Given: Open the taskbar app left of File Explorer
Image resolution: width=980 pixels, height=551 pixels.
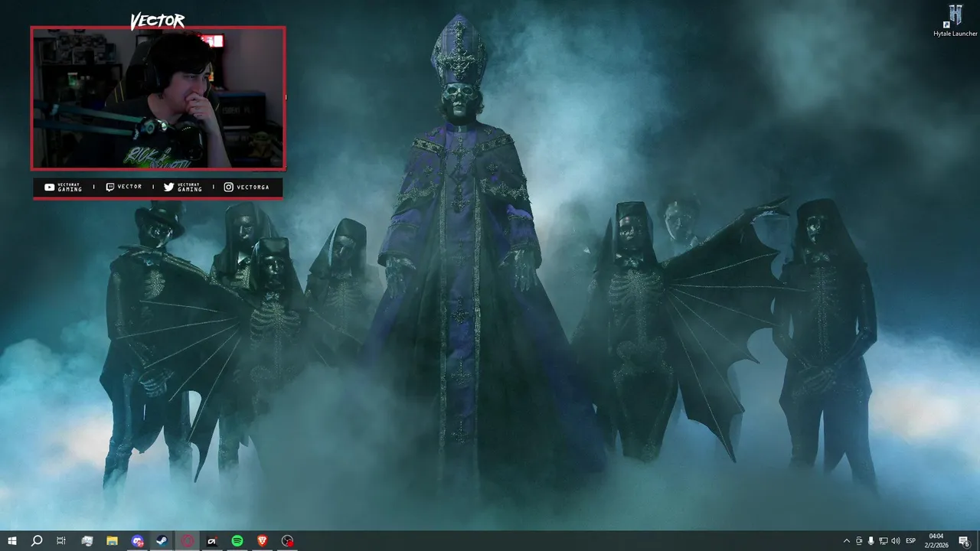Looking at the screenshot, I should [x=87, y=541].
